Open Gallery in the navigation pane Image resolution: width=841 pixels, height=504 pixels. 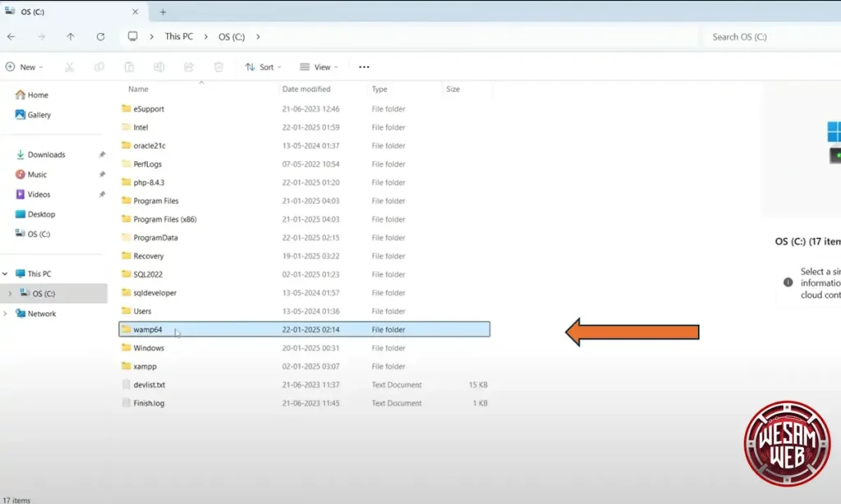tap(33, 115)
